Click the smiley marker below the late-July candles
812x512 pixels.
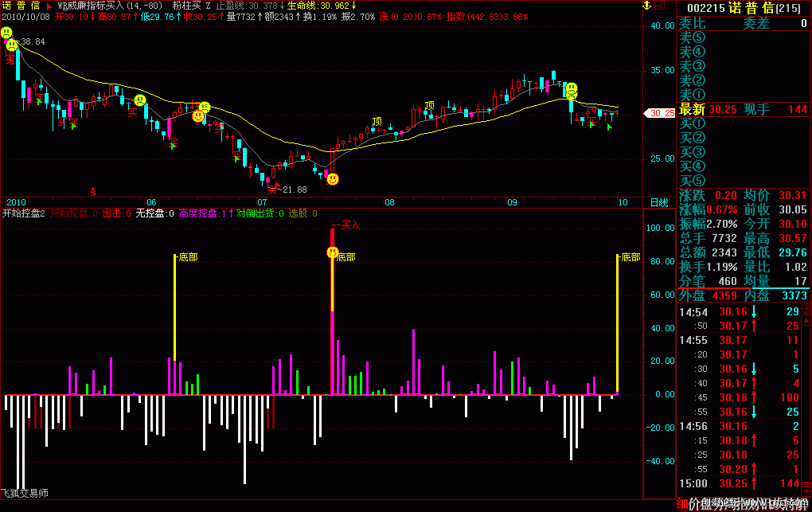(x=333, y=179)
